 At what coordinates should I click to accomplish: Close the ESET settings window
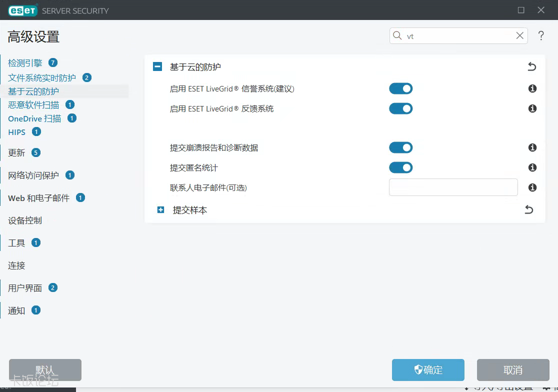pos(541,10)
